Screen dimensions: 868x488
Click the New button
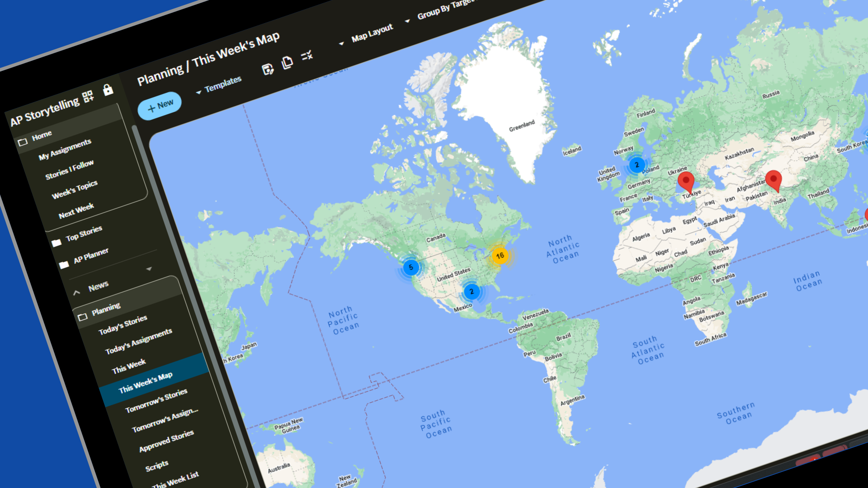[x=160, y=105]
